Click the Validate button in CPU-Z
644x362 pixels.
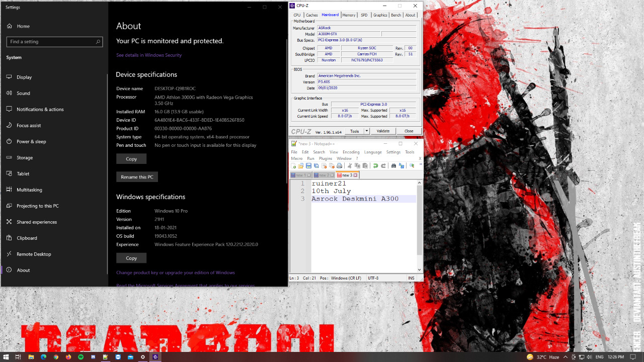click(383, 131)
